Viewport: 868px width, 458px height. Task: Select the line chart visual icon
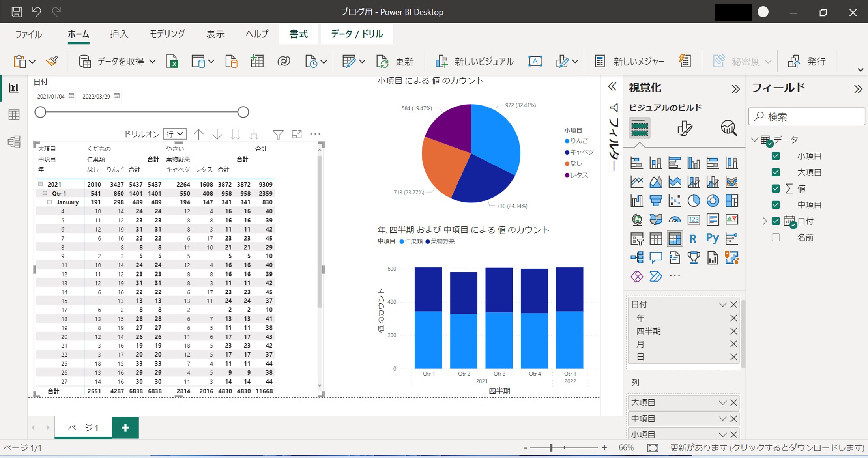tap(636, 182)
